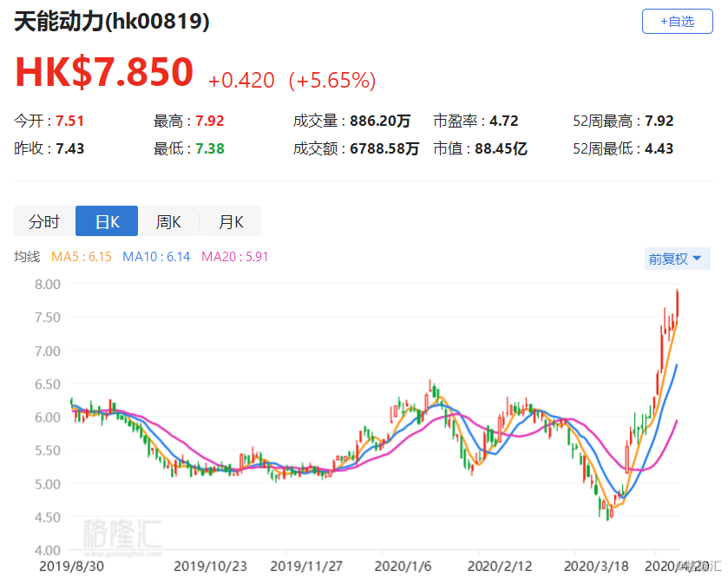Click the latest red candlestick at chart peak

(678, 304)
